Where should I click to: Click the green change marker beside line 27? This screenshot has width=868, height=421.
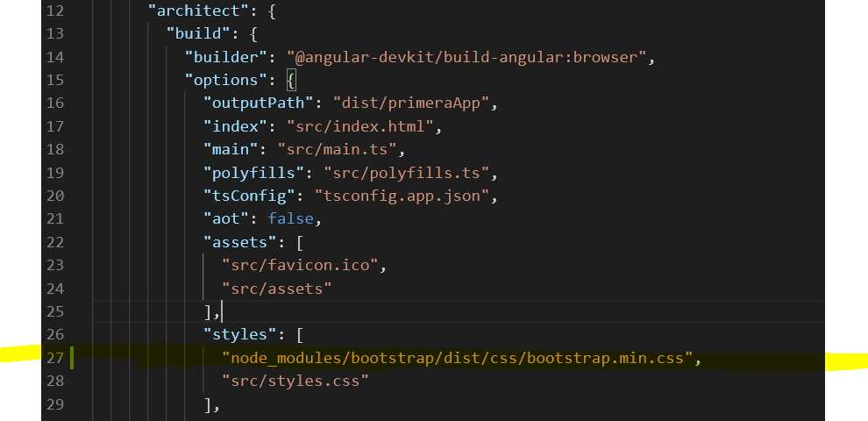pos(73,357)
